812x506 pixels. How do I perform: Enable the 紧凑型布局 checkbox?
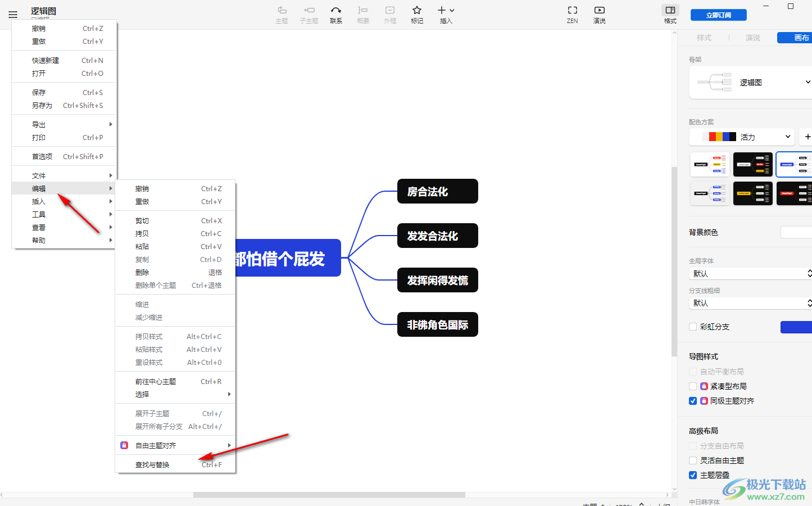pyautogui.click(x=693, y=386)
